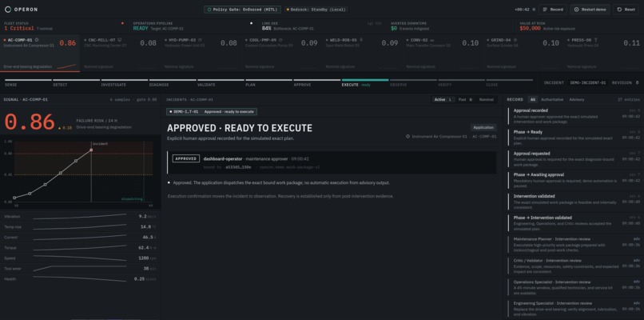The width and height of the screenshot is (644, 320).
Task: Click the VERIFY pipeline stage
Action: tap(461, 82)
